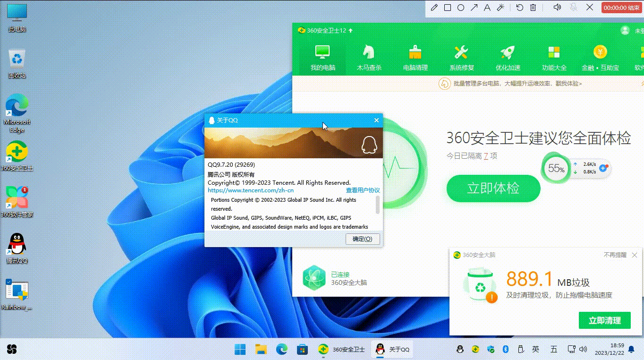The image size is (644, 360).
Task: Click the user avatar in 360 header
Action: [x=625, y=30]
